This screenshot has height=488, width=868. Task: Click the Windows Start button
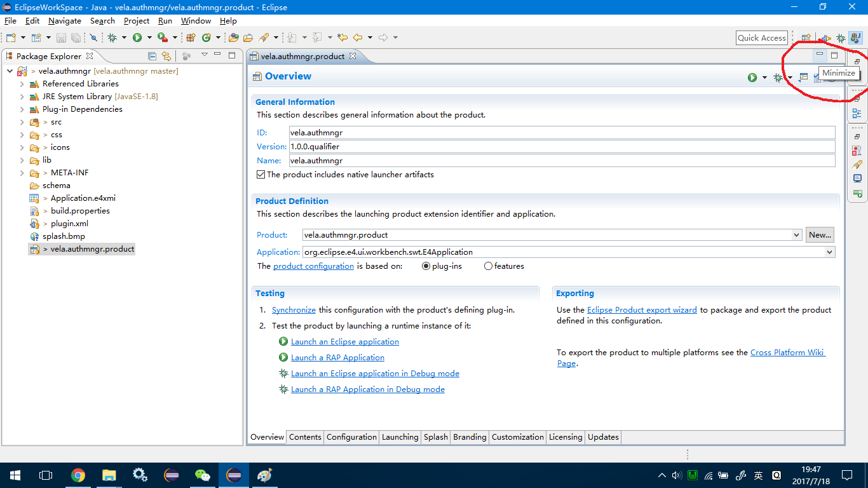click(x=15, y=475)
